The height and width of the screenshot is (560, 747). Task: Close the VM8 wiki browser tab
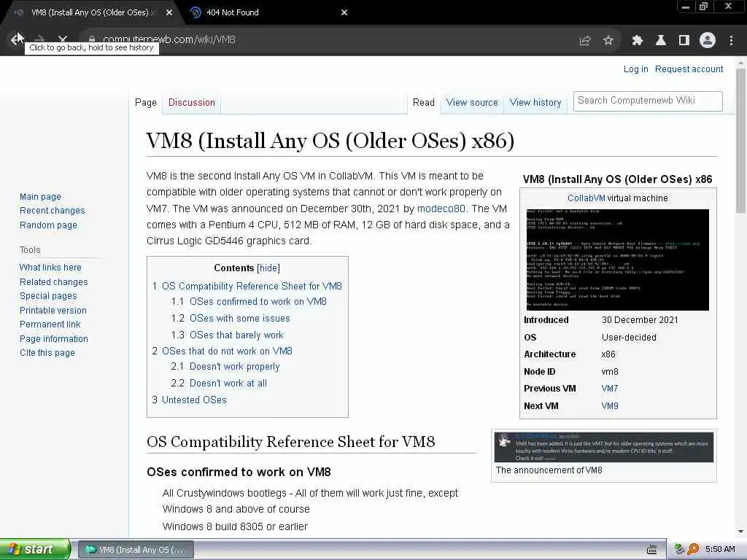coord(169,12)
